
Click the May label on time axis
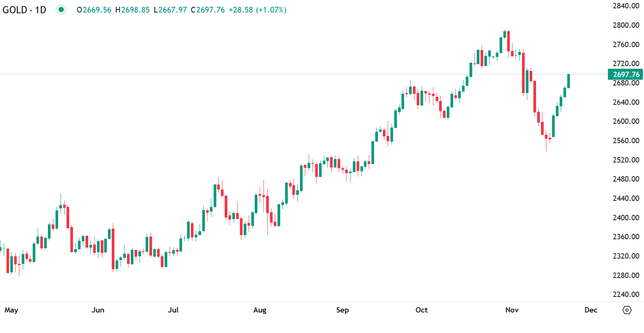point(11,310)
